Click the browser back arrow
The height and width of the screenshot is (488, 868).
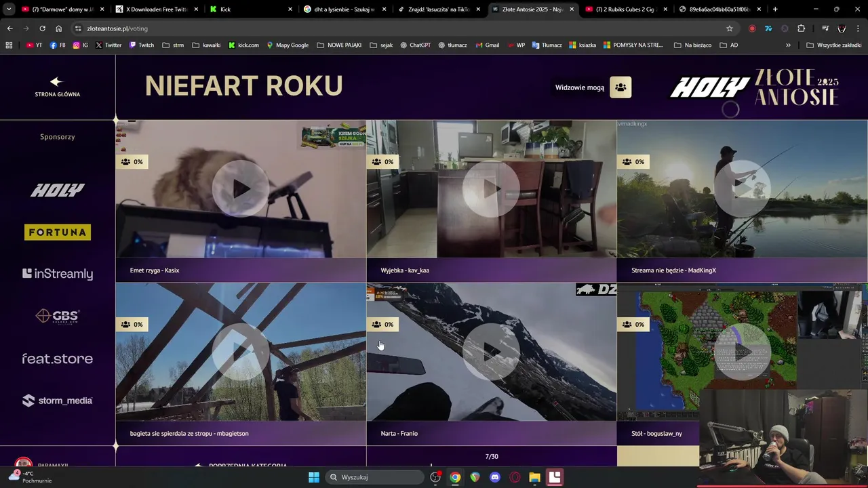(x=9, y=28)
